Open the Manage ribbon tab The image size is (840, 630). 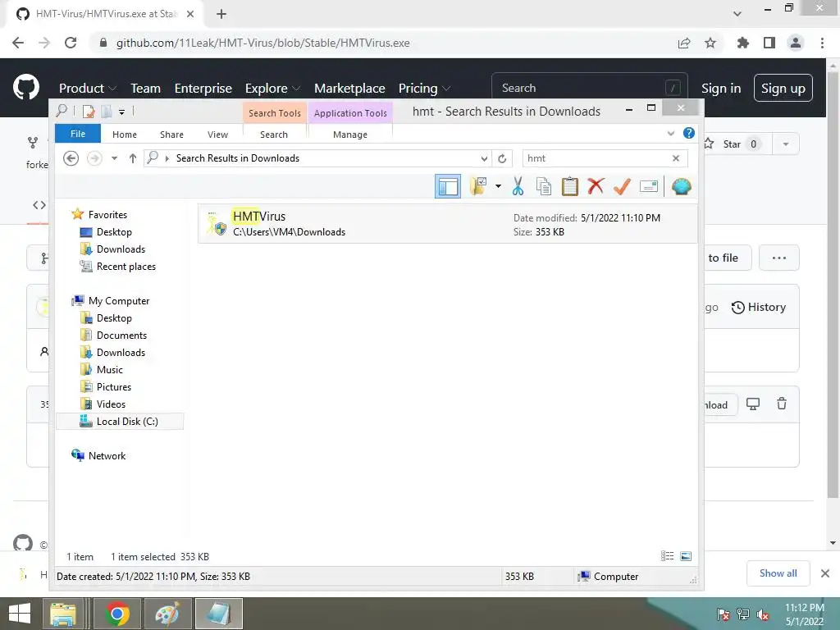click(349, 135)
